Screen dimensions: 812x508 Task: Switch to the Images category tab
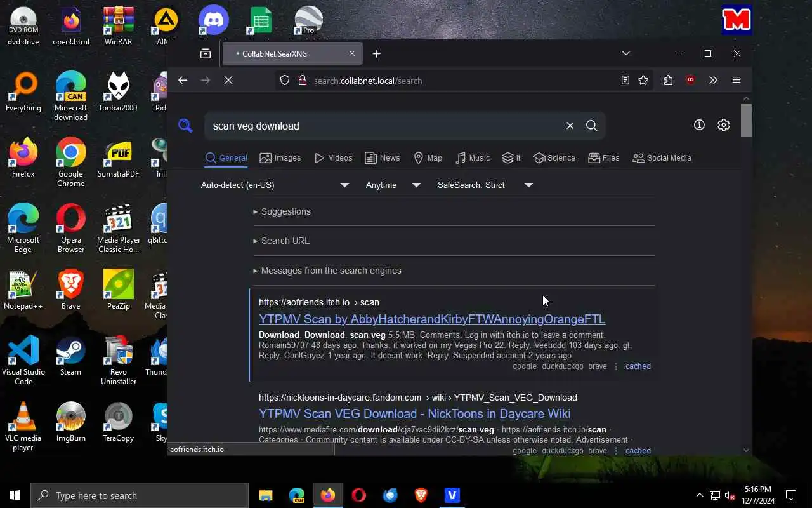point(280,158)
